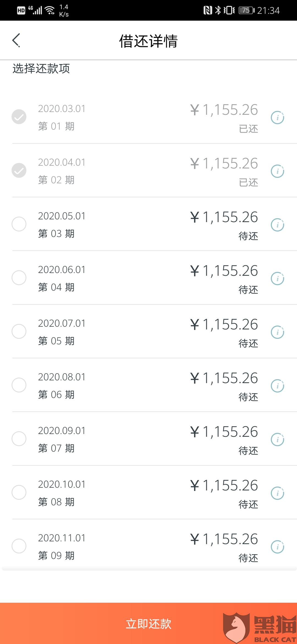The width and height of the screenshot is (297, 644).
Task: Tap info icon for 第 09 期
Action: pyautogui.click(x=277, y=547)
